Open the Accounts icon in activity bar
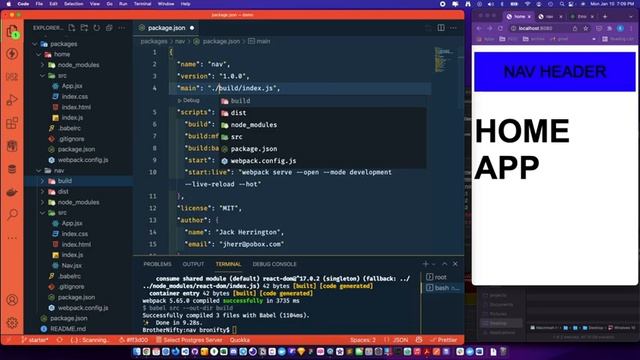Viewport: 640px width, 360px height. tap(12, 300)
